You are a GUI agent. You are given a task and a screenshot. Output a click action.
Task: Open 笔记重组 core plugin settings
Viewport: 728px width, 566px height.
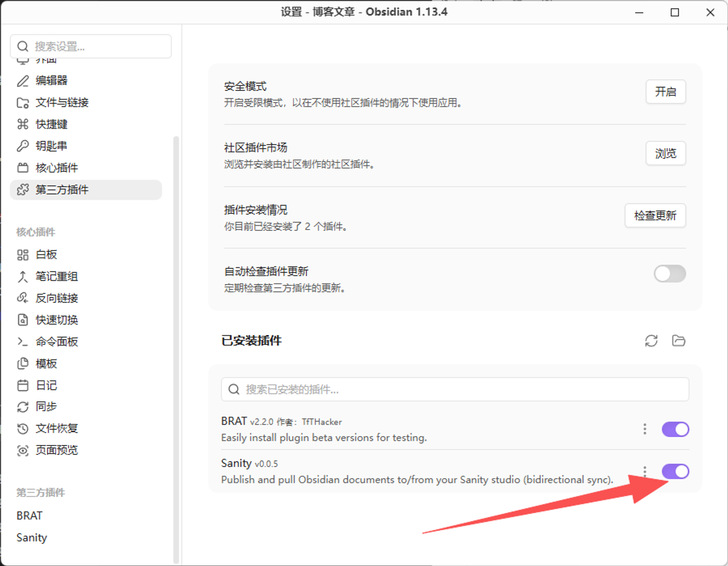tap(86, 276)
